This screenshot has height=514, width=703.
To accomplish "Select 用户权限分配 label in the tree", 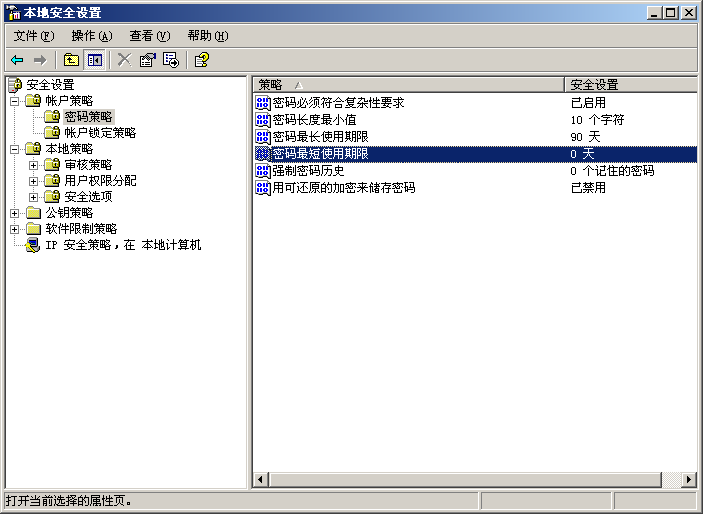I will point(100,181).
